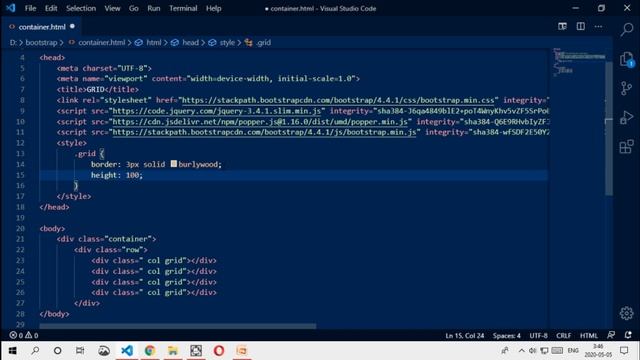Click the taskbar search magnifier icon
Viewport: 640px width, 360px height.
coord(35,351)
